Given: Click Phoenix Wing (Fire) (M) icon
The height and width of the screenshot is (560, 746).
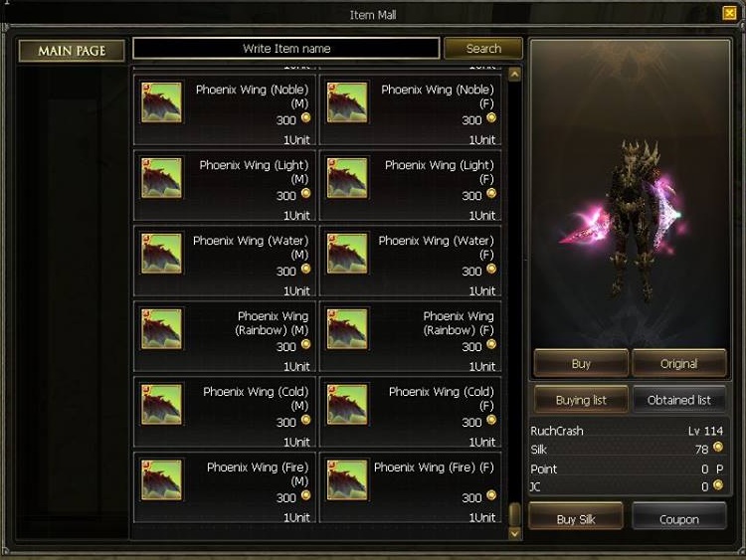Looking at the screenshot, I should [x=161, y=479].
